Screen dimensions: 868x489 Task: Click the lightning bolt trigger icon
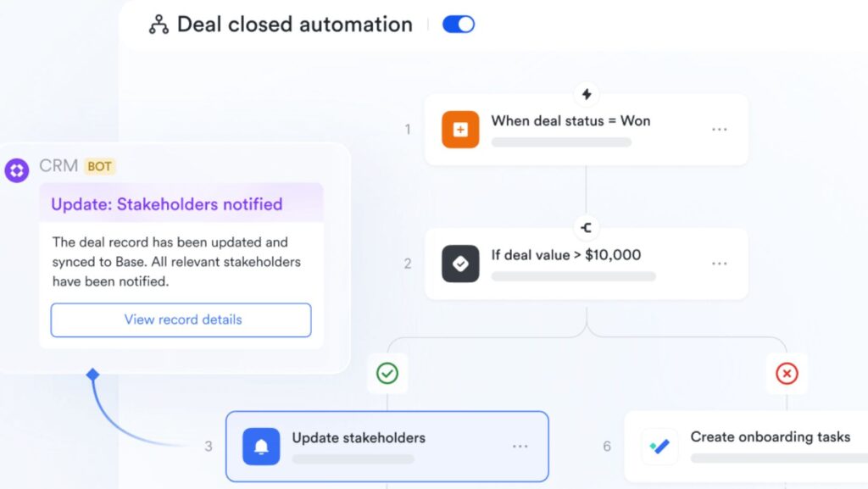tap(586, 94)
